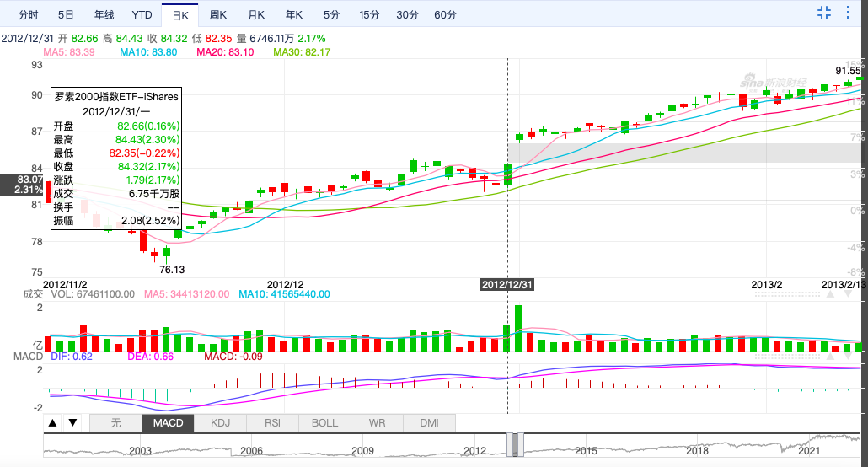Viewport: 868px width, 467px height.
Task: Click the volume MA10: 41565440.00 label
Action: pyautogui.click(x=284, y=294)
